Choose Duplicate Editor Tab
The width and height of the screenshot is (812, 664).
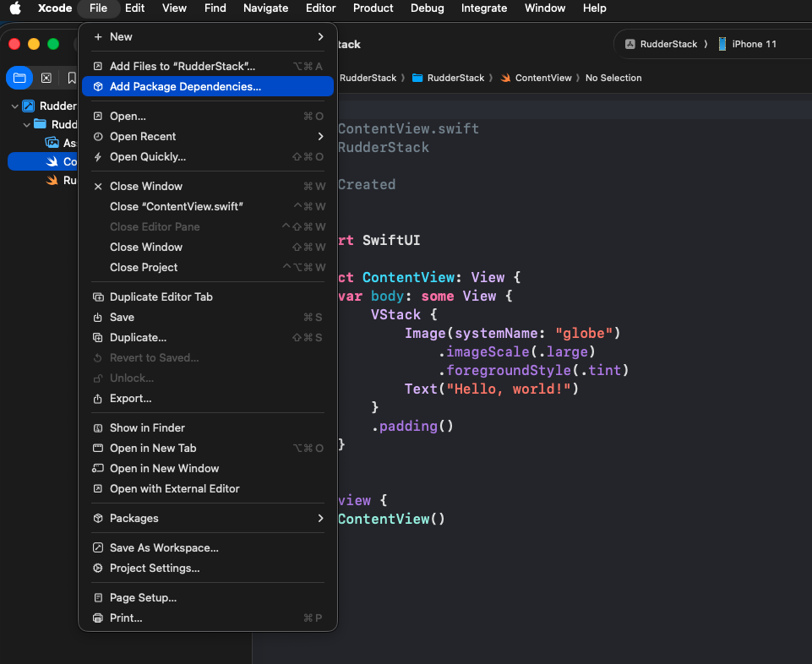[208, 297]
